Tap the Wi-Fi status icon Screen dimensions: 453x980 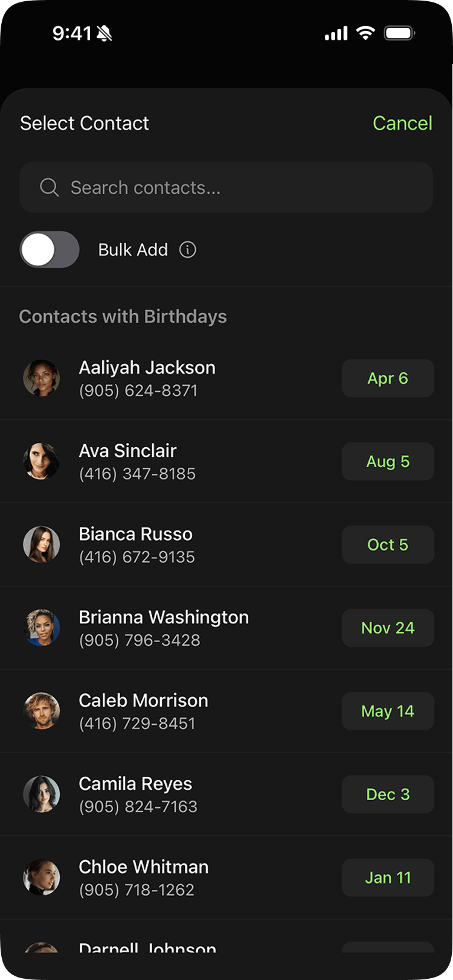365,33
